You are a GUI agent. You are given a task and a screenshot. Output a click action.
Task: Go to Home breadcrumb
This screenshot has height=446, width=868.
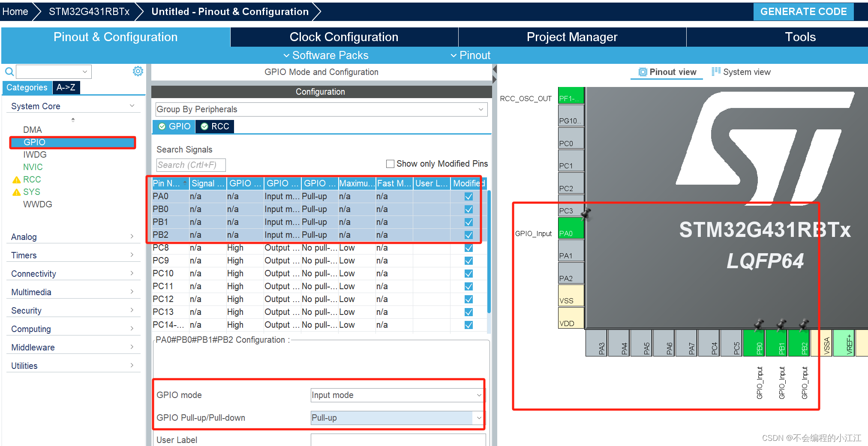15,12
